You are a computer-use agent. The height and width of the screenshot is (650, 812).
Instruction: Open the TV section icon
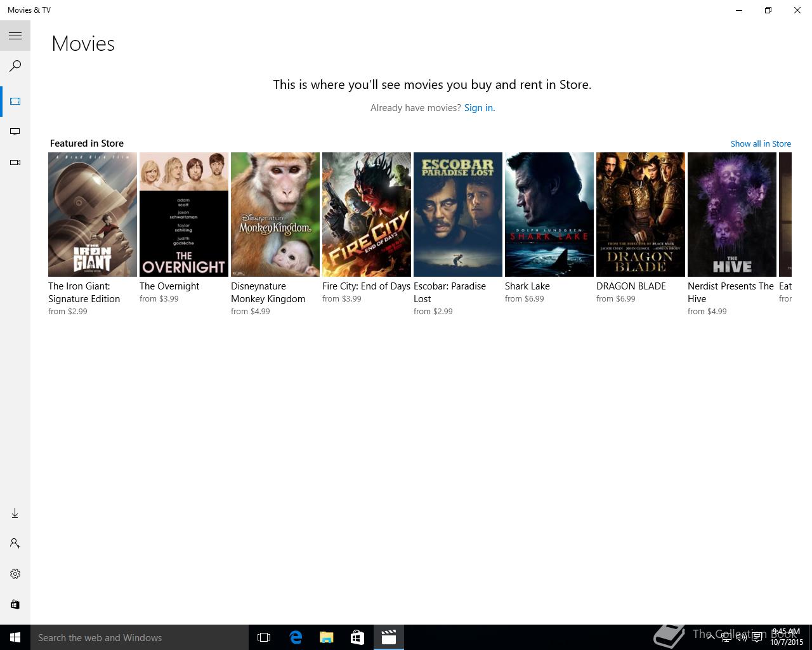[x=15, y=132]
